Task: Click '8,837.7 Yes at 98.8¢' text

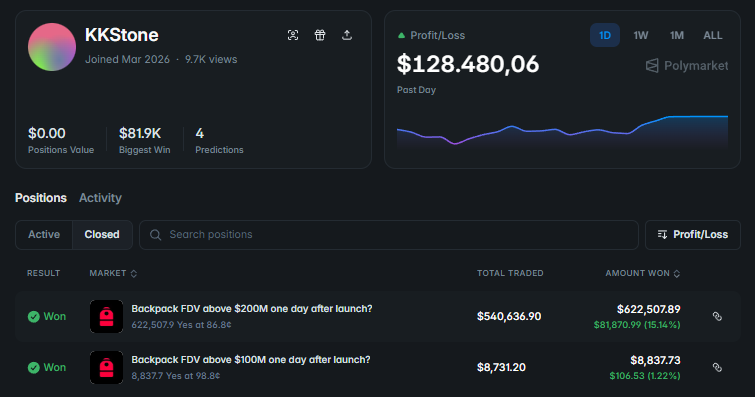Action: click(176, 376)
